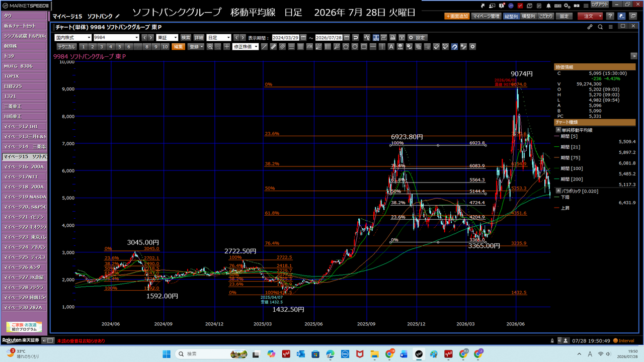Click the ご家族 お友達 紹介プログラム banner
Viewport: 644px width, 362px height.
click(x=24, y=327)
